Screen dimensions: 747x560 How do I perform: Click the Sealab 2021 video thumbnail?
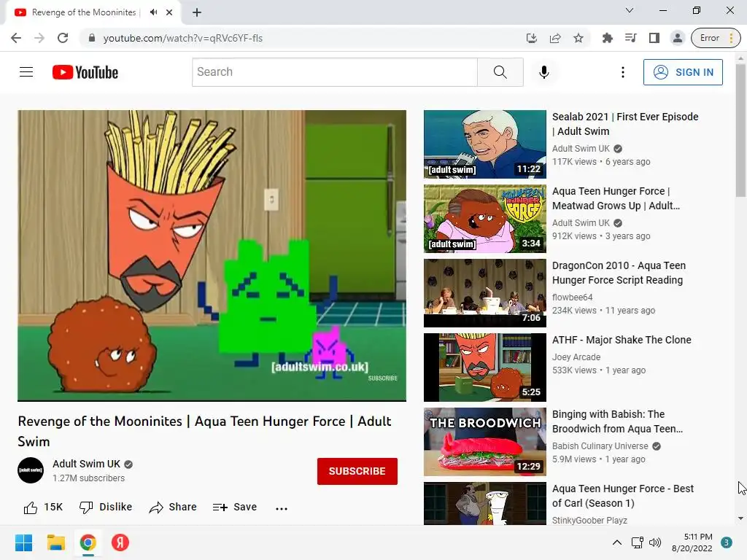click(485, 144)
